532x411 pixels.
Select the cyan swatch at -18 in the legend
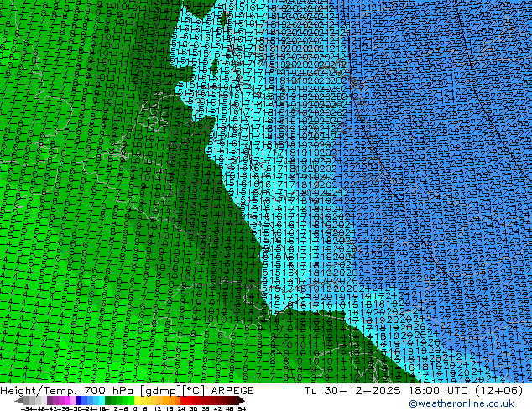[102, 400]
